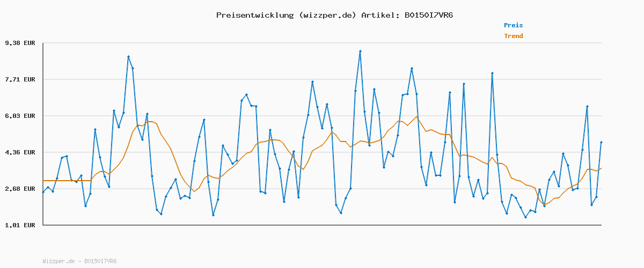The width and height of the screenshot is (644, 268).
Task: Click the '6.03 EUR' axis label
Action: point(20,116)
